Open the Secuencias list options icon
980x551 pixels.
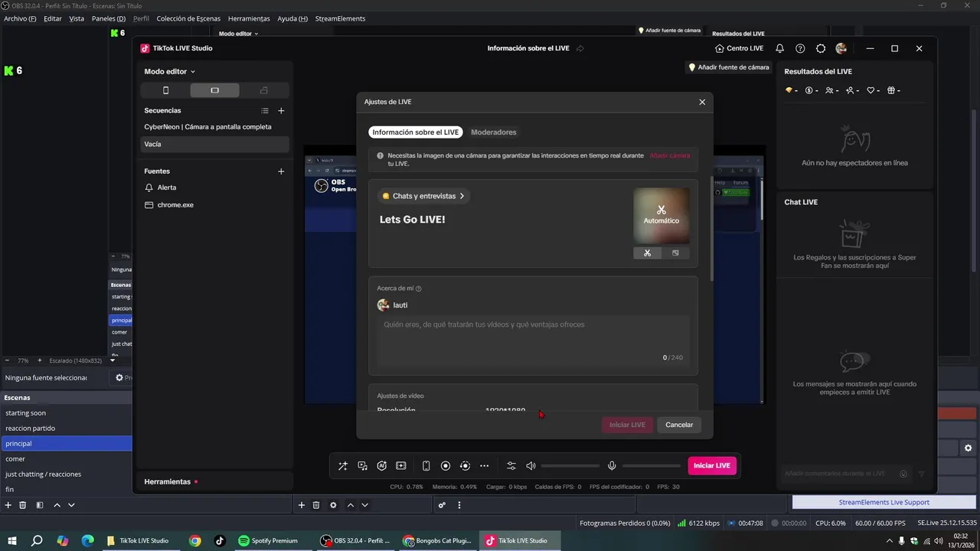[265, 111]
